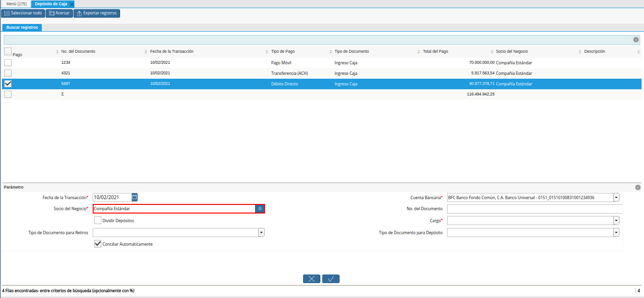Open the calendar picker for Fecha de la Transacción
The image size is (644, 298).
click(x=134, y=197)
